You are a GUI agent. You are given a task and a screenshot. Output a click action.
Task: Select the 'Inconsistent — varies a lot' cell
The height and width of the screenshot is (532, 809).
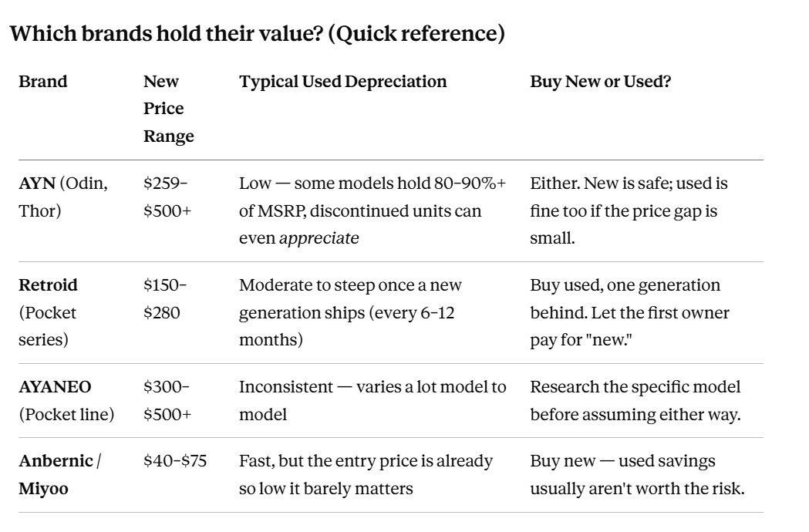pyautogui.click(x=372, y=400)
